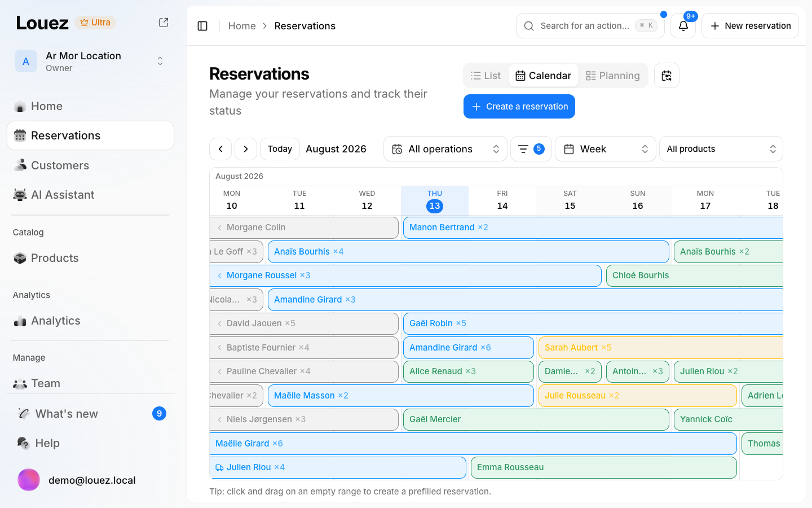Open the notifications bell
The width and height of the screenshot is (812, 508).
tap(683, 26)
